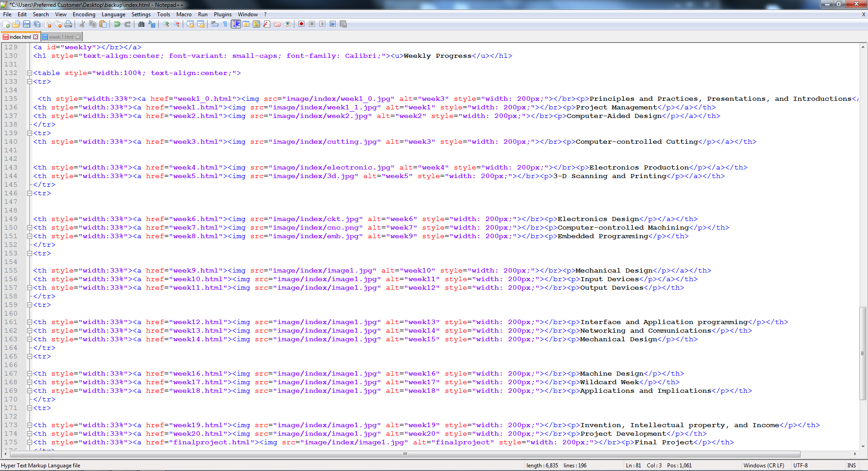Click the Stop Recording macro icon
This screenshot has height=471, width=868.
point(312,24)
